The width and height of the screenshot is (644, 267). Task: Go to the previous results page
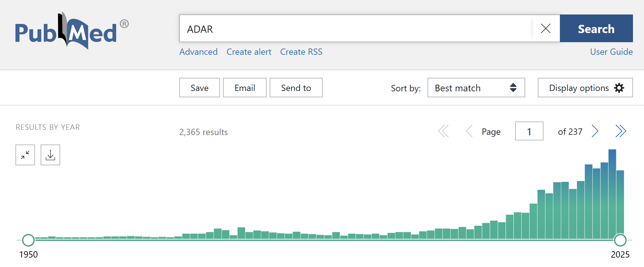pos(469,131)
